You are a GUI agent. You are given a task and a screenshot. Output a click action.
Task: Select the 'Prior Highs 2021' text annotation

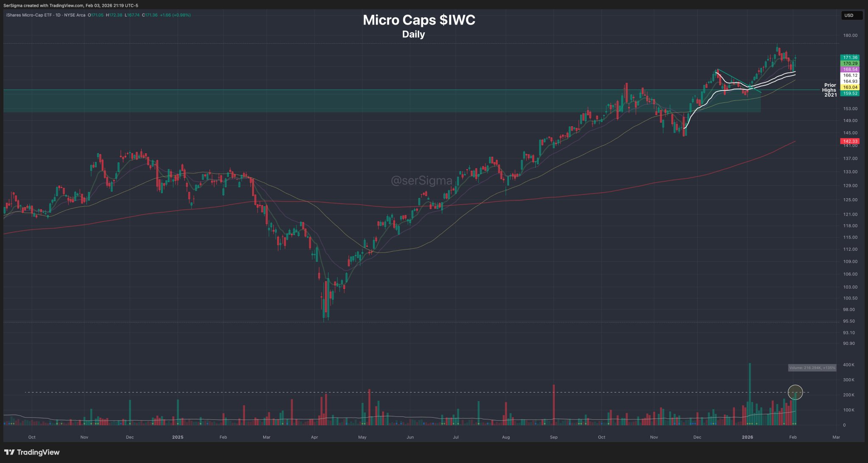point(830,90)
